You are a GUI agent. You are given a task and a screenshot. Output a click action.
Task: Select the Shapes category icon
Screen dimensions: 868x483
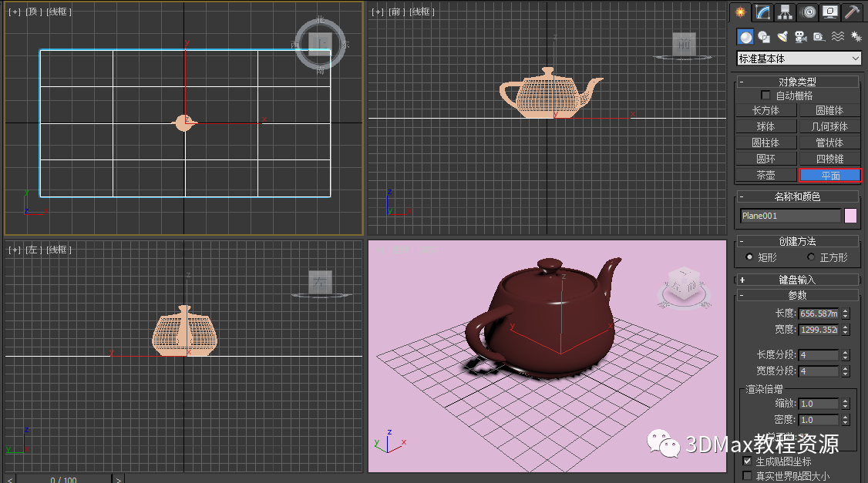764,36
